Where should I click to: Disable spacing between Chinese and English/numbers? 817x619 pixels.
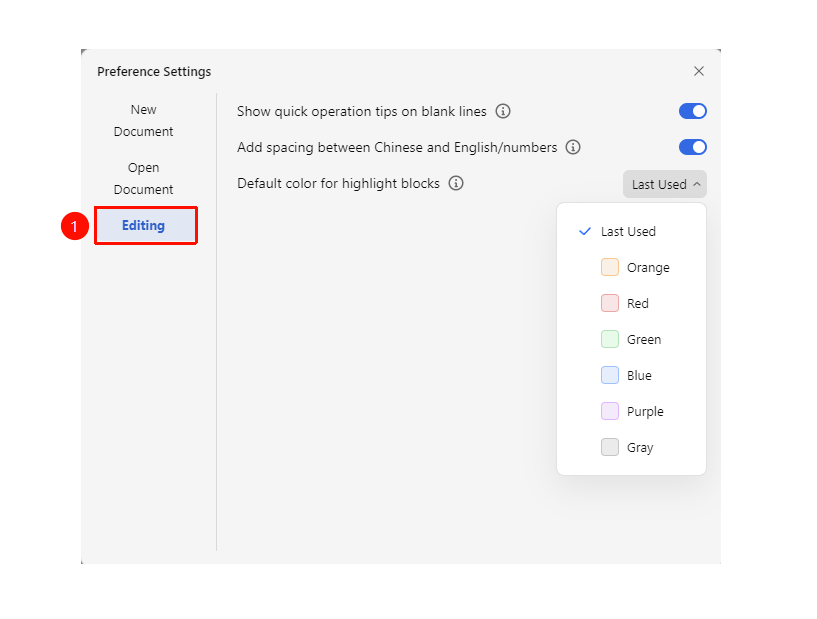[x=692, y=147]
